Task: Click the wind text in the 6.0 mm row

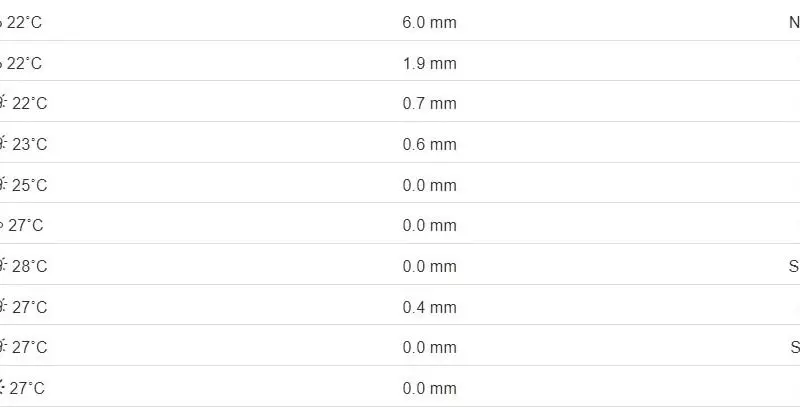Action: [794, 22]
